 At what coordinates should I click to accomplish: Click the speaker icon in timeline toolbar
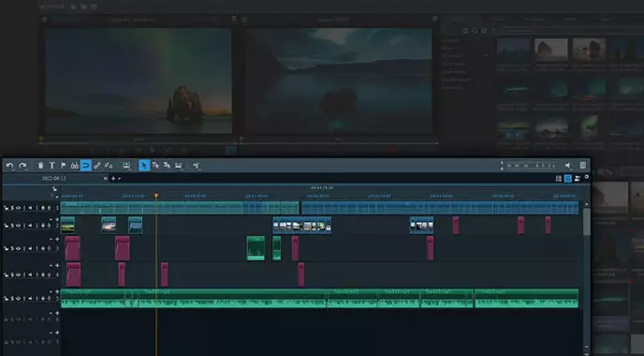click(x=567, y=166)
